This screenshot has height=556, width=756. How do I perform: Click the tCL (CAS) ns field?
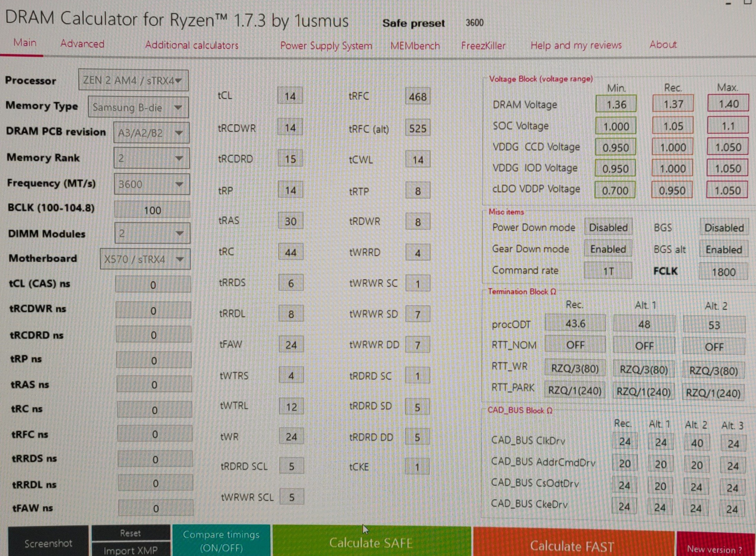pos(153,285)
